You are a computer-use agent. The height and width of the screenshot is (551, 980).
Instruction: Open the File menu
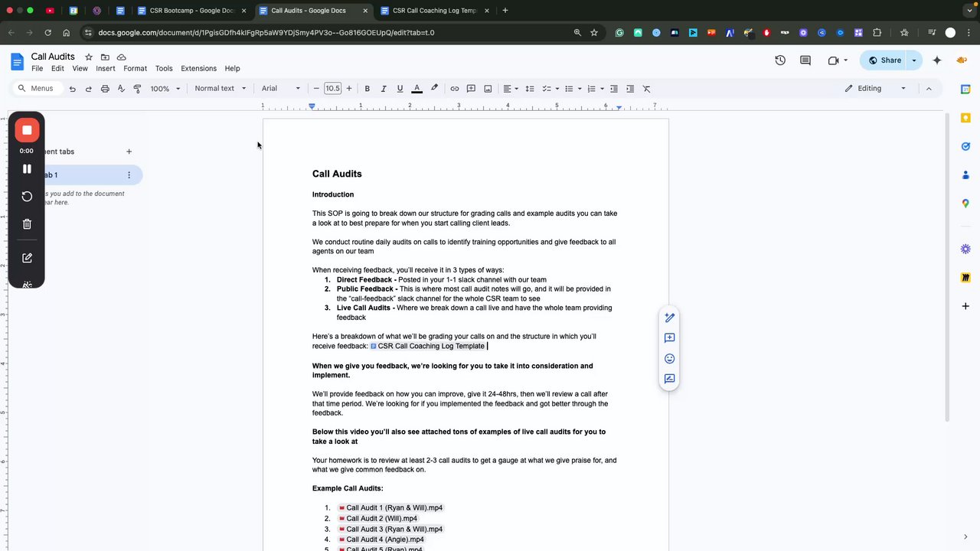(x=37, y=69)
